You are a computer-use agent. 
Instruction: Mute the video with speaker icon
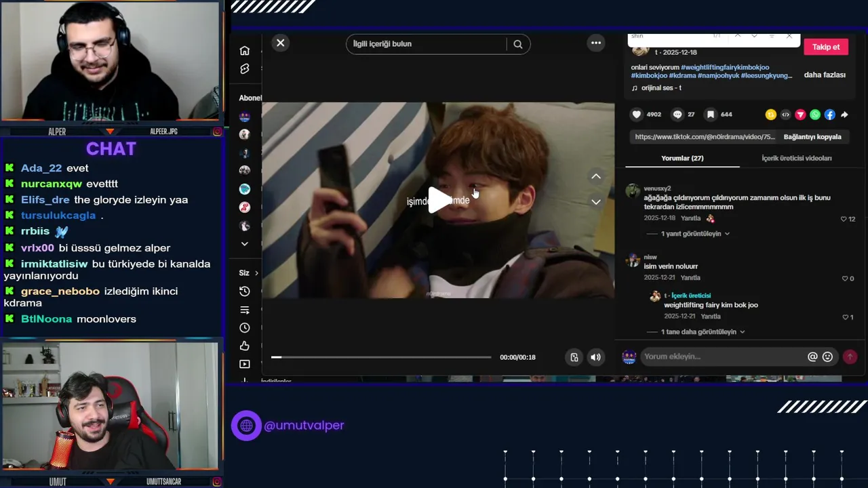(x=595, y=357)
